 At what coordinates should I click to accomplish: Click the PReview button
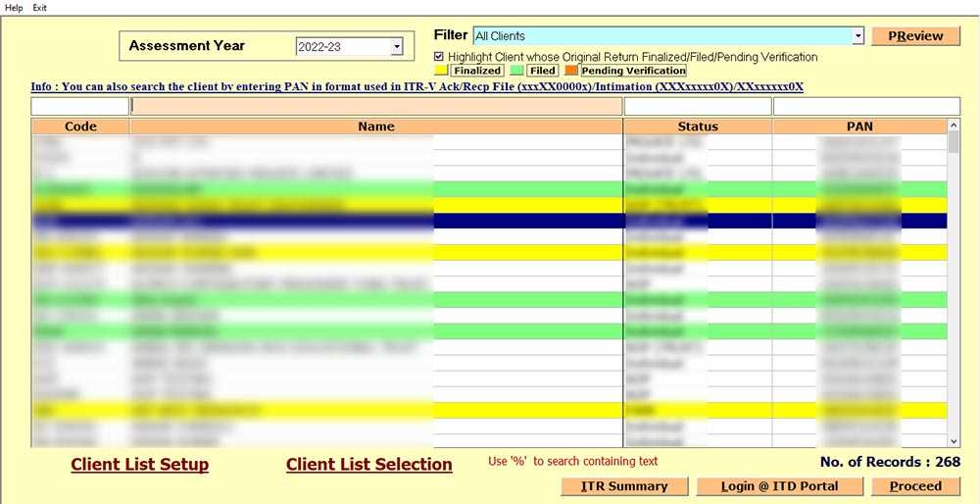tap(915, 36)
